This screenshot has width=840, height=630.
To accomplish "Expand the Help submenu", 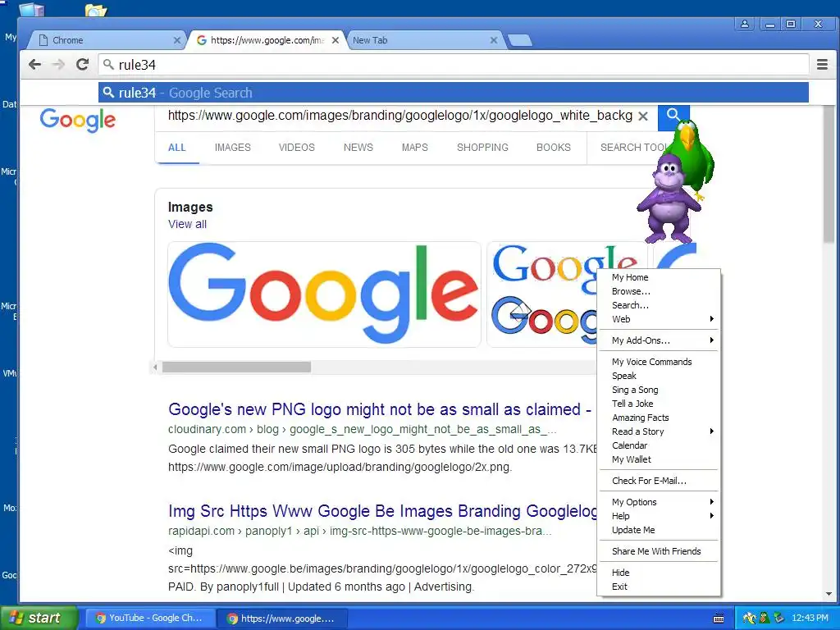I will pyautogui.click(x=658, y=516).
